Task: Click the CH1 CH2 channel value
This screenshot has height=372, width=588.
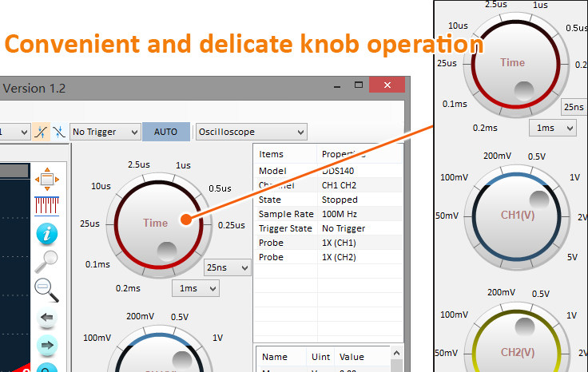Action: point(339,185)
